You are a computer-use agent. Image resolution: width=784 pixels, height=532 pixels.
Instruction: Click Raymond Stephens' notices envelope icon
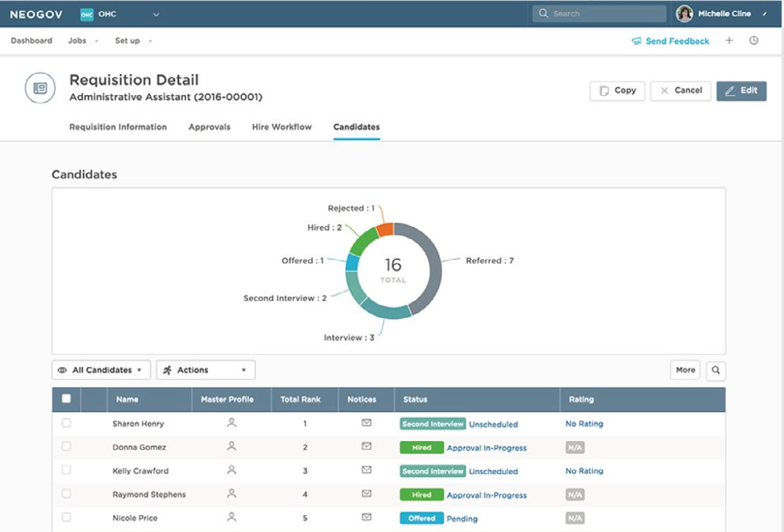[x=367, y=493]
